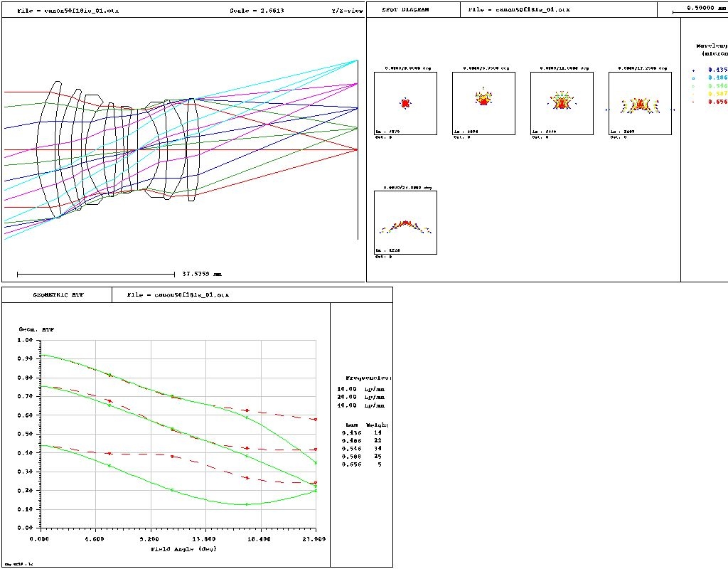
Task: Select the 0.656 wavelength legend entry
Action: [710, 102]
